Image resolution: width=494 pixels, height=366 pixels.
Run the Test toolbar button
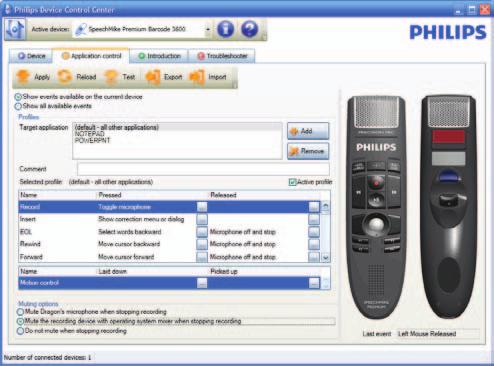point(111,77)
